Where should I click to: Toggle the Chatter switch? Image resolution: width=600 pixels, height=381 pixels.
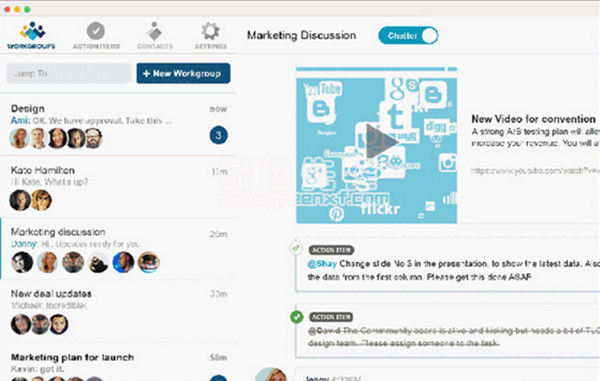click(x=408, y=36)
